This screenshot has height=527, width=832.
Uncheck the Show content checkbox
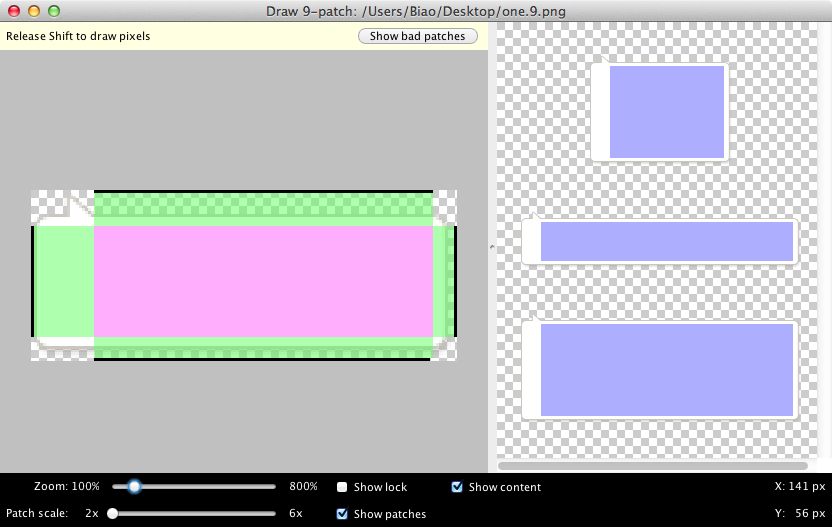point(457,487)
